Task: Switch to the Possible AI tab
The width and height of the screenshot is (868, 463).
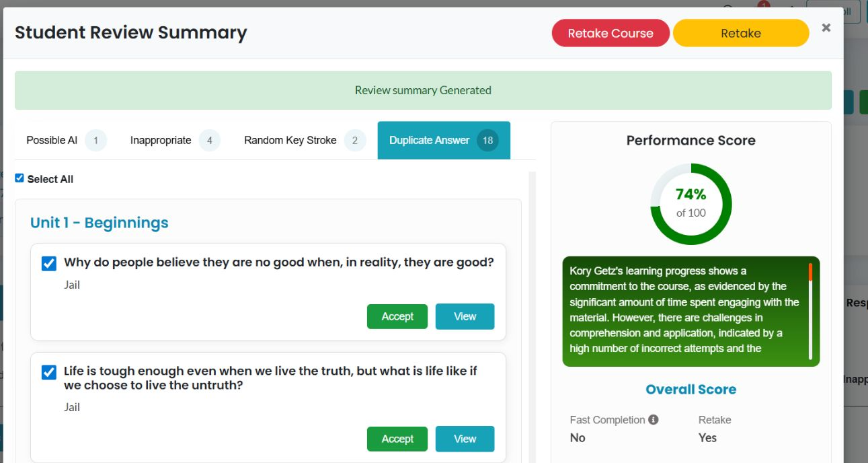Action: (52, 141)
